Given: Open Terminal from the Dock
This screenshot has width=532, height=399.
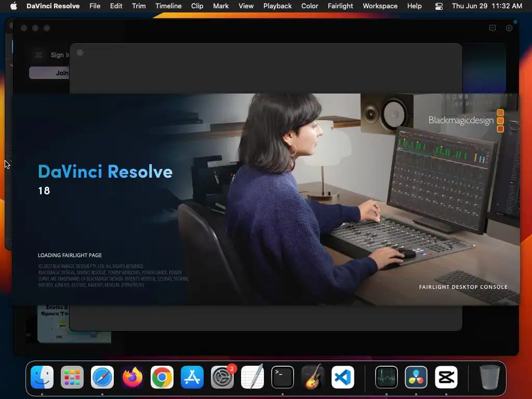Looking at the screenshot, I should click(282, 377).
